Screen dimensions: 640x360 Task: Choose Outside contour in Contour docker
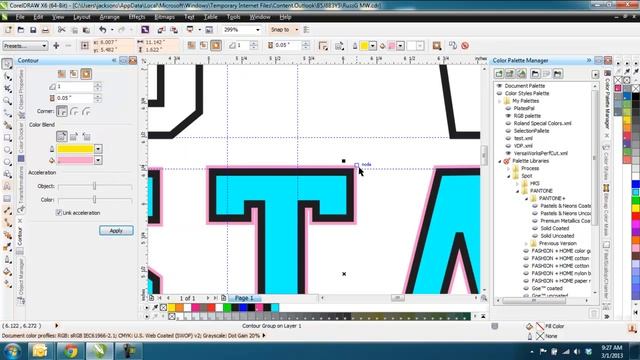pyautogui.click(x=86, y=74)
